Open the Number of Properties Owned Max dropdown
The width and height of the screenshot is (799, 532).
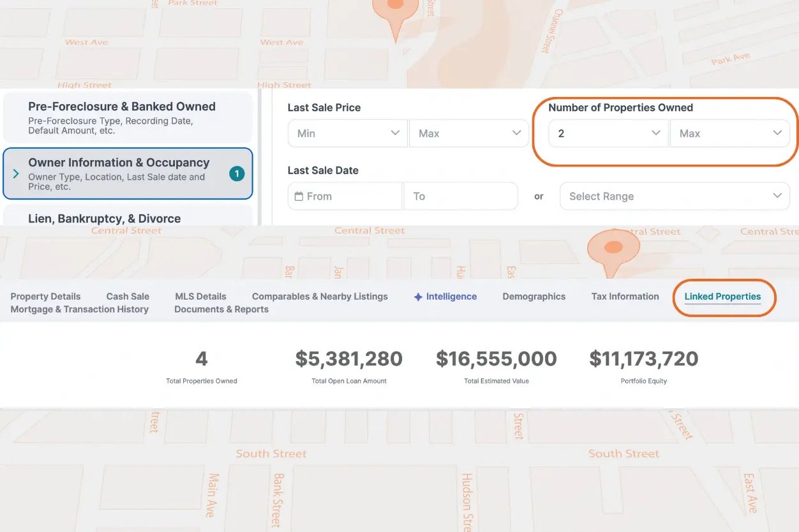pyautogui.click(x=730, y=133)
